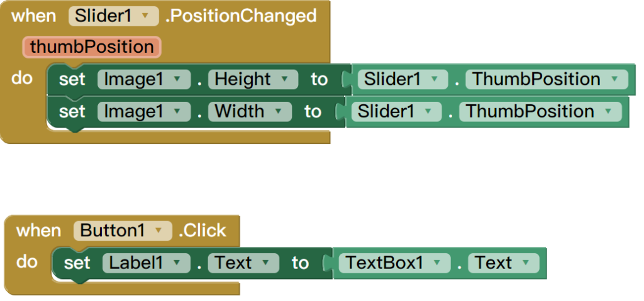Open the Width property dropdown

pyautogui.click(x=279, y=112)
